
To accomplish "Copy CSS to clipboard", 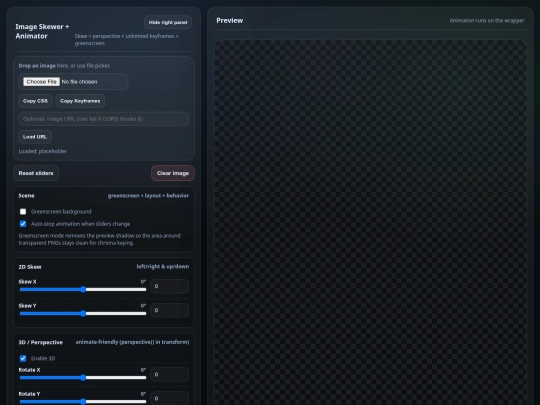I will pos(35,101).
